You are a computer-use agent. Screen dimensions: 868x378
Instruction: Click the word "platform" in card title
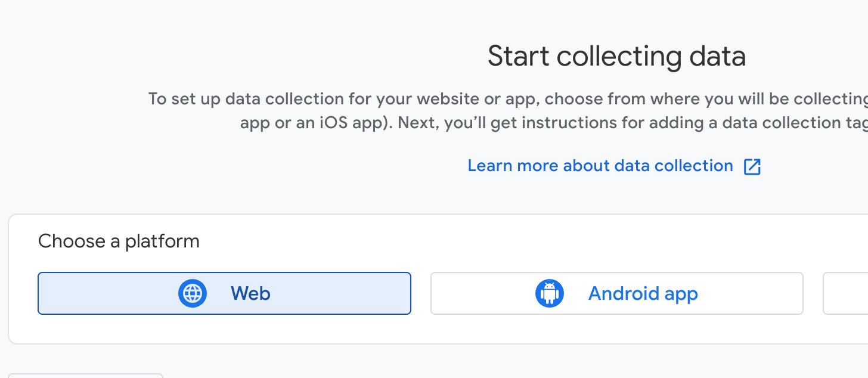(162, 241)
